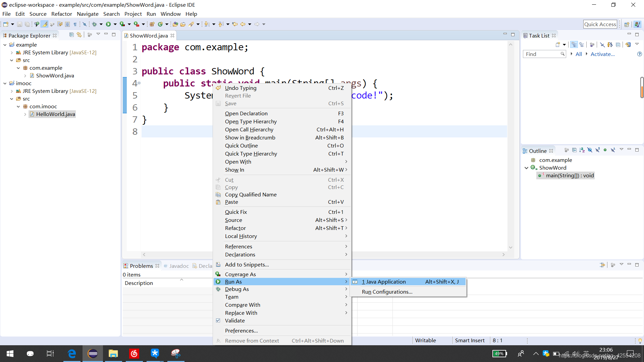
Task: Click Collapse All icon in Outline view
Action: click(x=574, y=150)
